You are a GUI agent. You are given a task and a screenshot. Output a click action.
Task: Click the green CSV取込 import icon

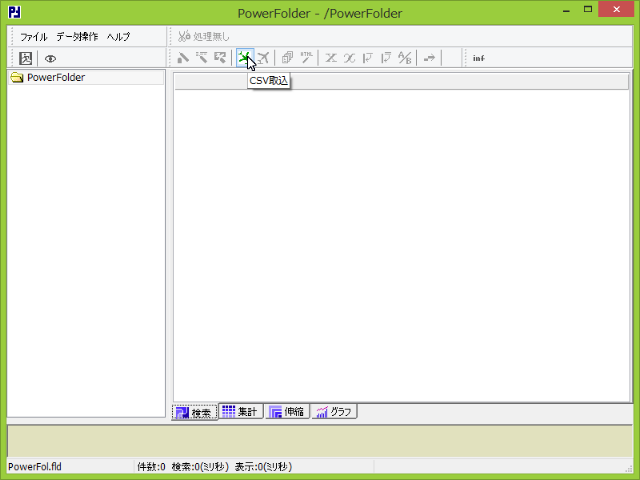pyautogui.click(x=245, y=58)
